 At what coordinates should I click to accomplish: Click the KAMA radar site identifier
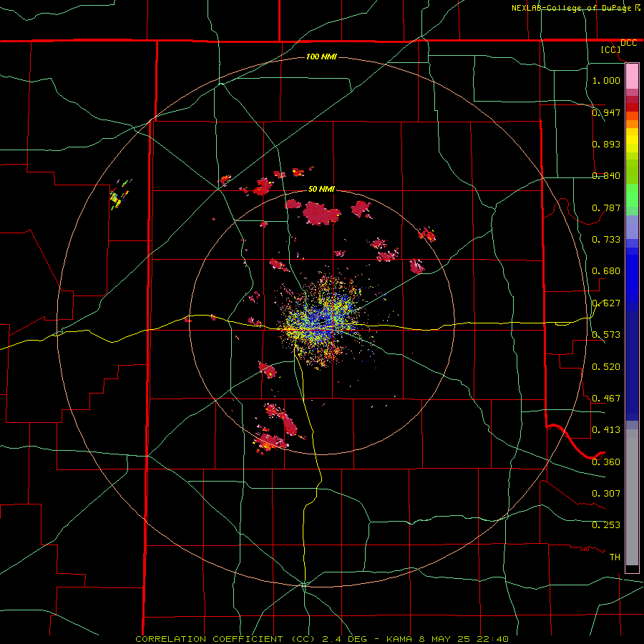[399, 639]
